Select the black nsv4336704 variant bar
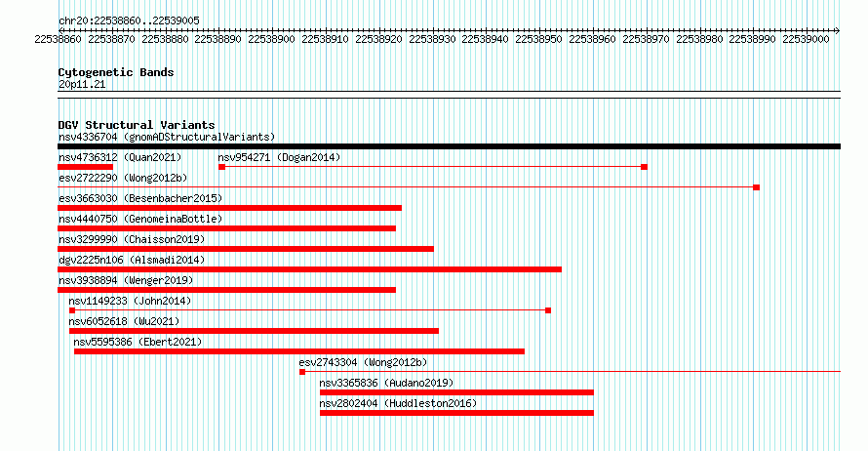 click(449, 146)
